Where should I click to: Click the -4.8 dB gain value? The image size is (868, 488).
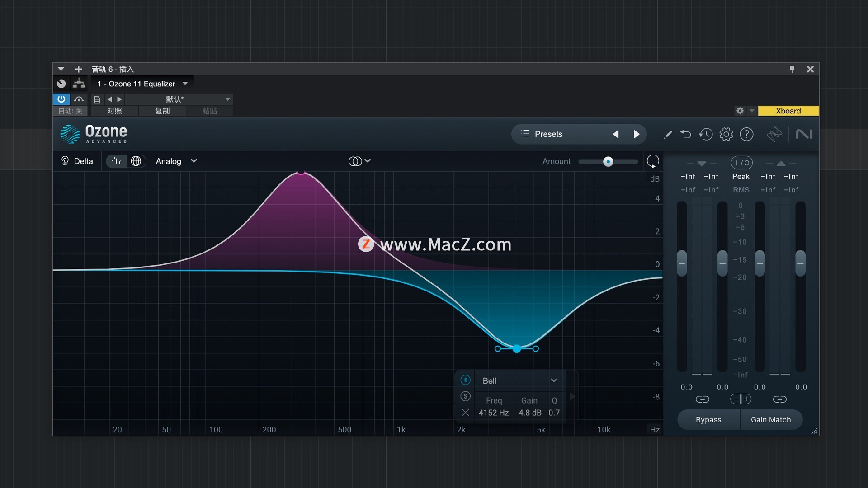pyautogui.click(x=529, y=413)
